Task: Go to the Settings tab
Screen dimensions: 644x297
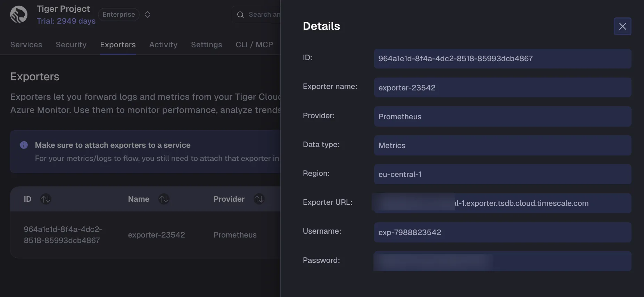Action: click(206, 45)
